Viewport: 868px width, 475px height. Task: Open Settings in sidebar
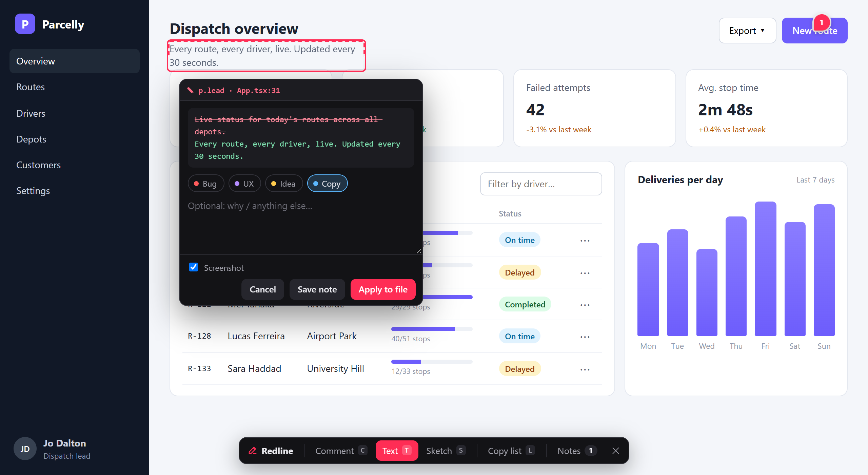tap(75, 191)
